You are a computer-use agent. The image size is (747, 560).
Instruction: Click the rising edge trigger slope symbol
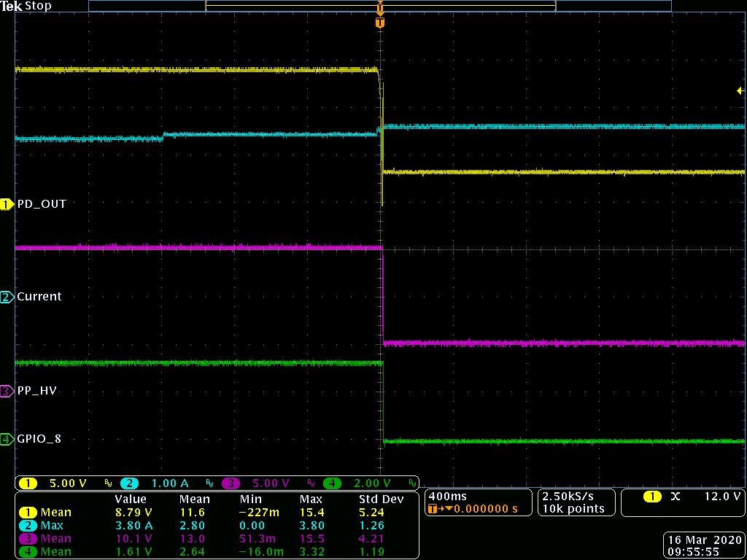675,497
